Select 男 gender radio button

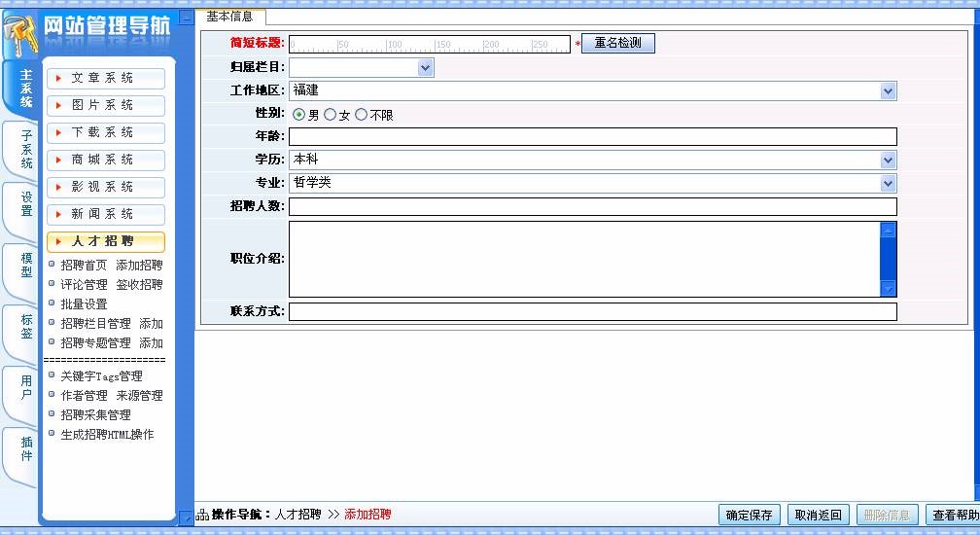click(298, 115)
